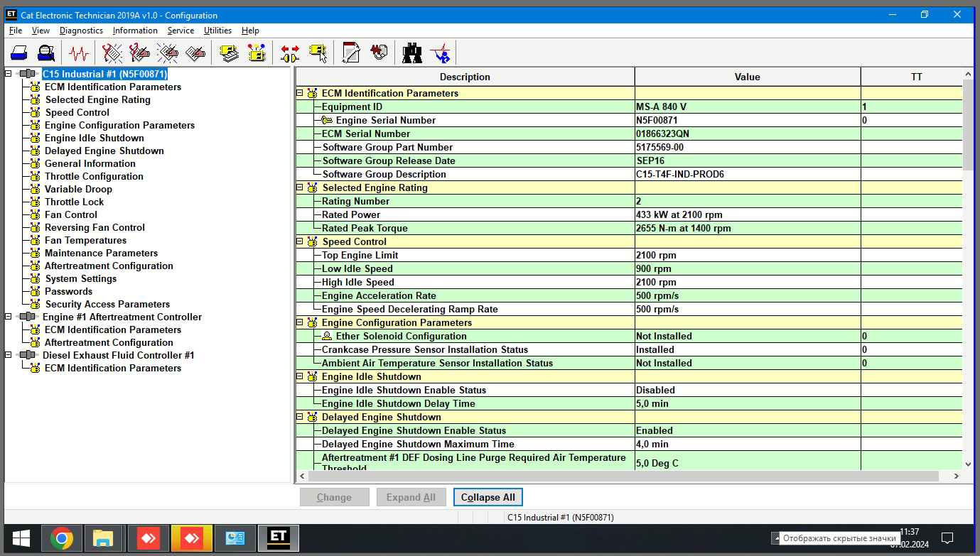Collapse the Diesel Exhaust Fluid Controller #1 node
This screenshot has width=980, height=556.
pyautogui.click(x=8, y=355)
